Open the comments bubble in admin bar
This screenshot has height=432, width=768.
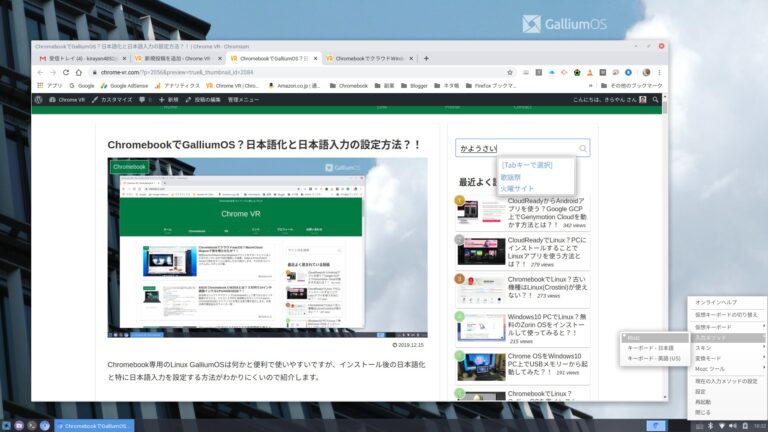point(143,99)
